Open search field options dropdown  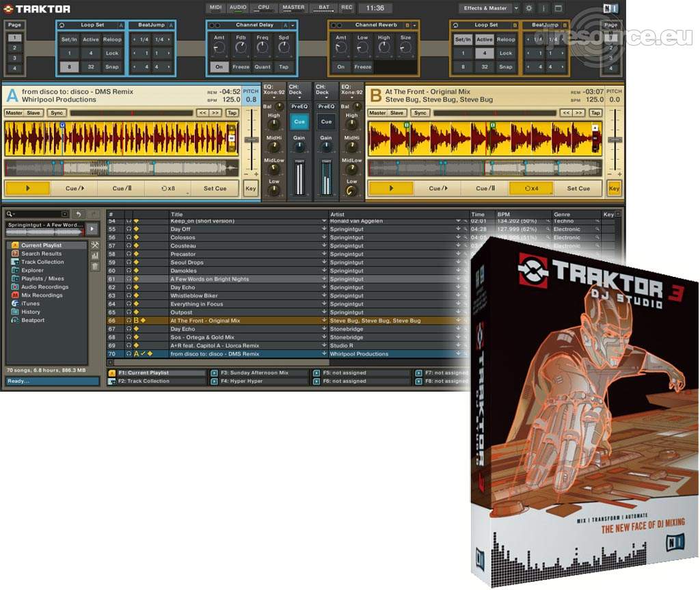(x=65, y=215)
